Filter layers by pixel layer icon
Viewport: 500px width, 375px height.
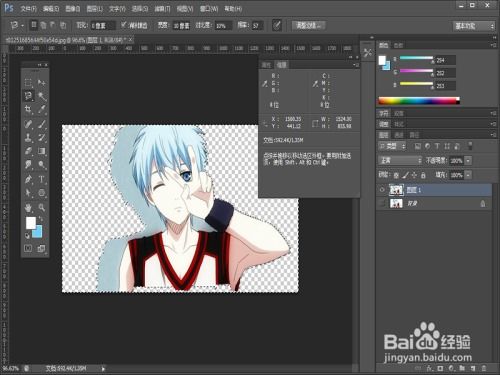417,146
